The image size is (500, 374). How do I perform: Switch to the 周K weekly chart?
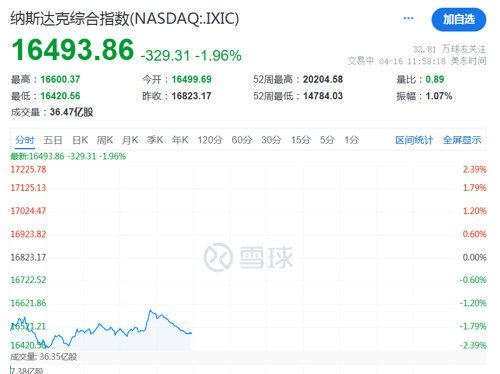(x=105, y=140)
